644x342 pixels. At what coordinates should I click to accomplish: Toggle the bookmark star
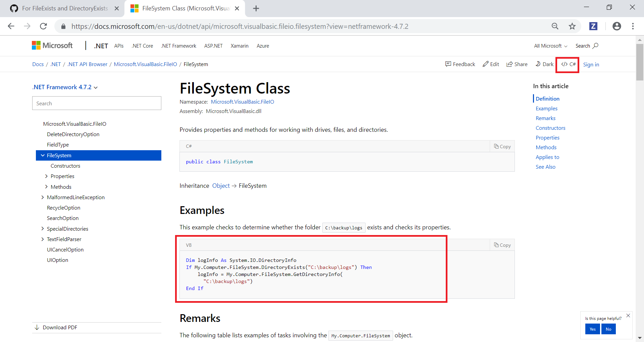coord(572,26)
